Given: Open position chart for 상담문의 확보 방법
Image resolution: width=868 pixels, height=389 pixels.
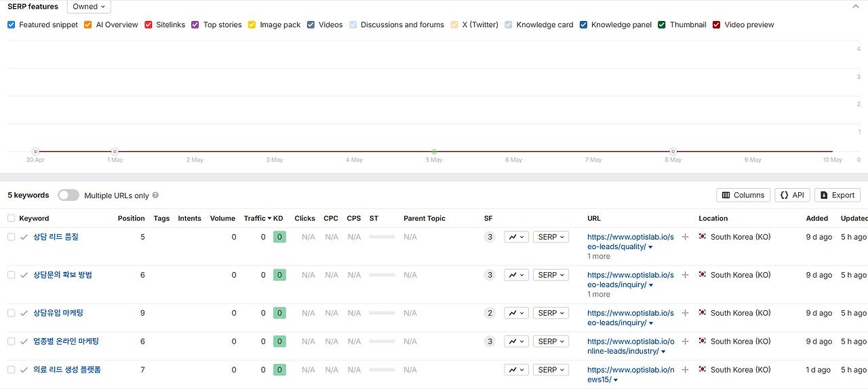Looking at the screenshot, I should click(516, 275).
